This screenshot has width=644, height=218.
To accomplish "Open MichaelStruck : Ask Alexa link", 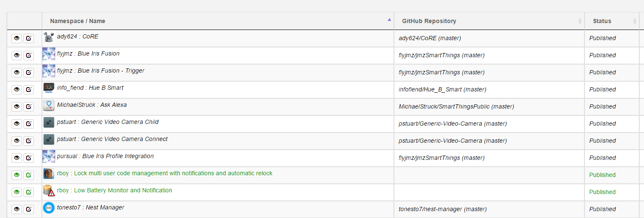I will (x=92, y=105).
